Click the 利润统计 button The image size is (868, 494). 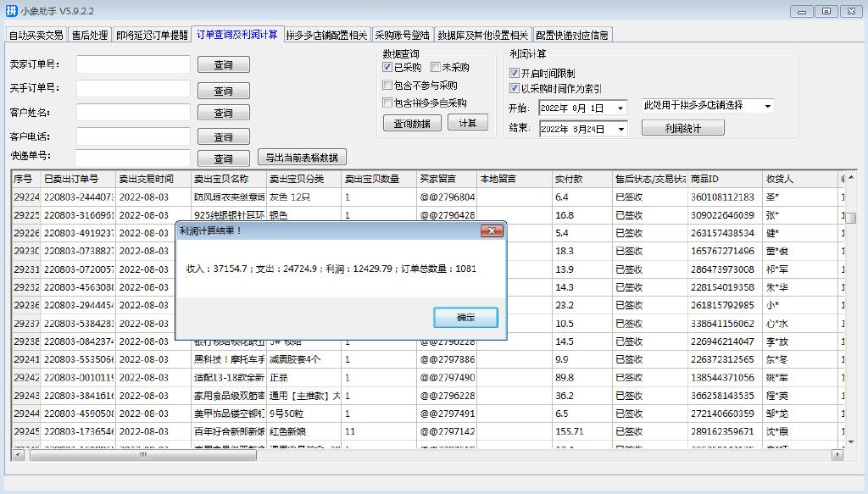tap(682, 128)
